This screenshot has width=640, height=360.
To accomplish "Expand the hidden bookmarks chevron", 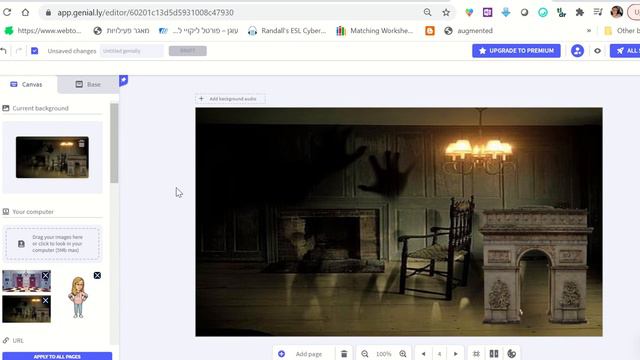I will 589,31.
